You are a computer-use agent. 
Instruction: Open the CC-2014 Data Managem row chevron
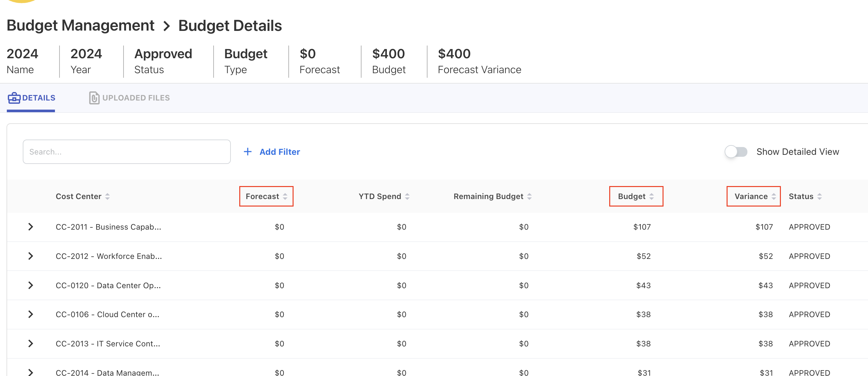[31, 372]
